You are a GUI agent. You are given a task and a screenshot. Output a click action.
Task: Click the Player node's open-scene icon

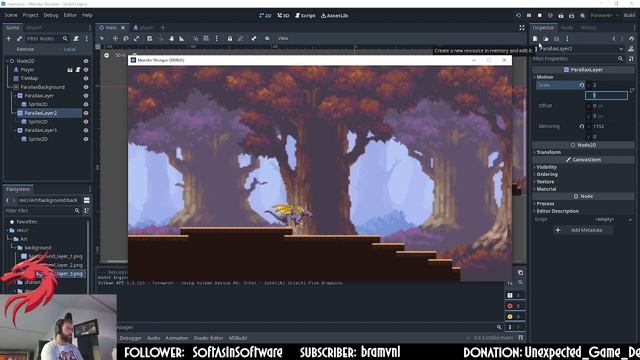coord(70,70)
